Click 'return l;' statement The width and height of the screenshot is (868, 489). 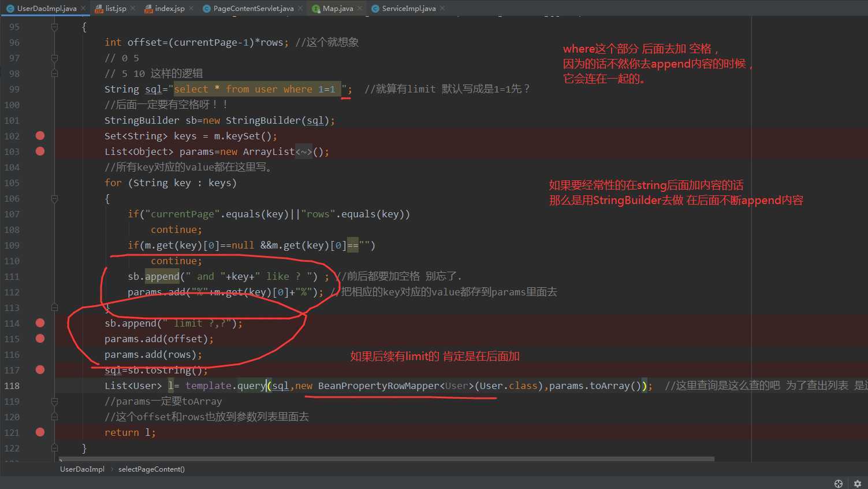coord(130,432)
